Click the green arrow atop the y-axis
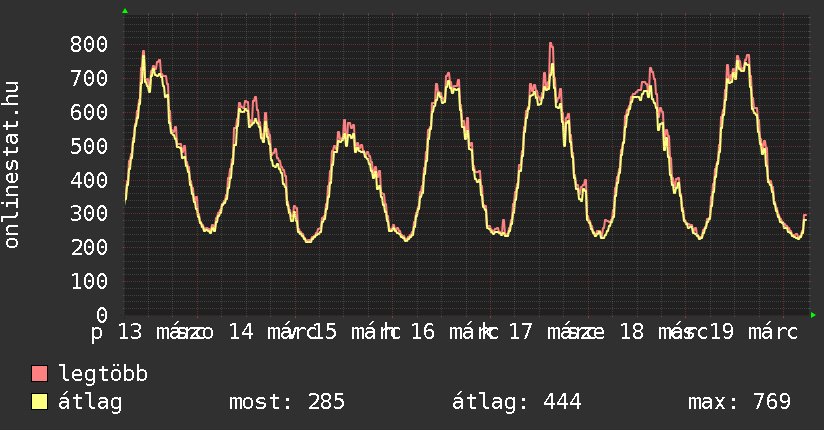The height and width of the screenshot is (430, 824). (x=125, y=11)
